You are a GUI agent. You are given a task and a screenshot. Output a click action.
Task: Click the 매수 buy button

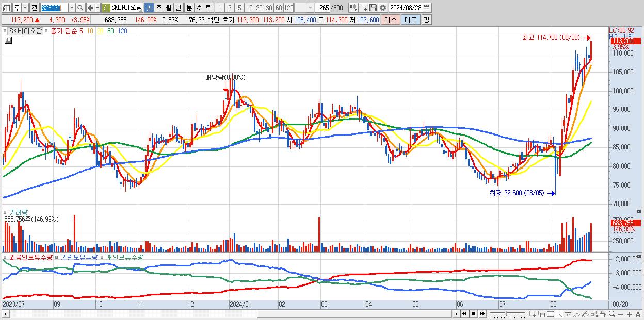[391, 20]
